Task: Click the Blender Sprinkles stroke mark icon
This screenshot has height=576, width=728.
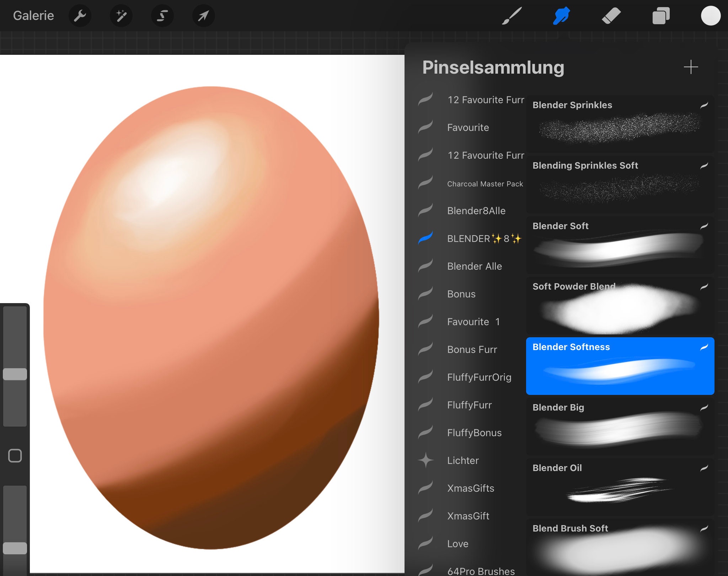Action: click(704, 105)
